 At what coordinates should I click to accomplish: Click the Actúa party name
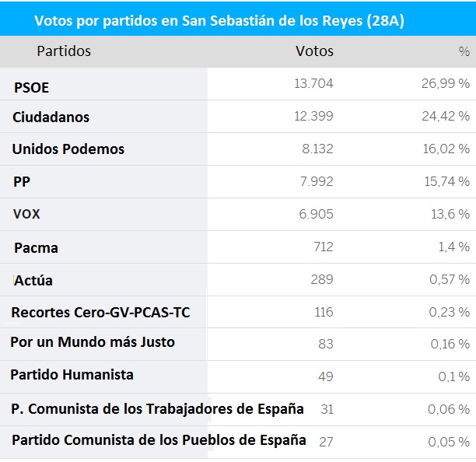(x=33, y=280)
